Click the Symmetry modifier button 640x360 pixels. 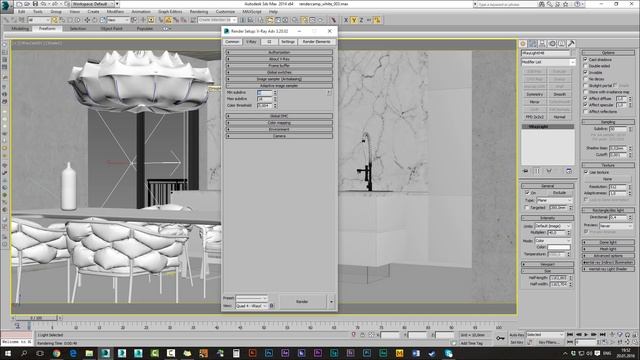(535, 94)
